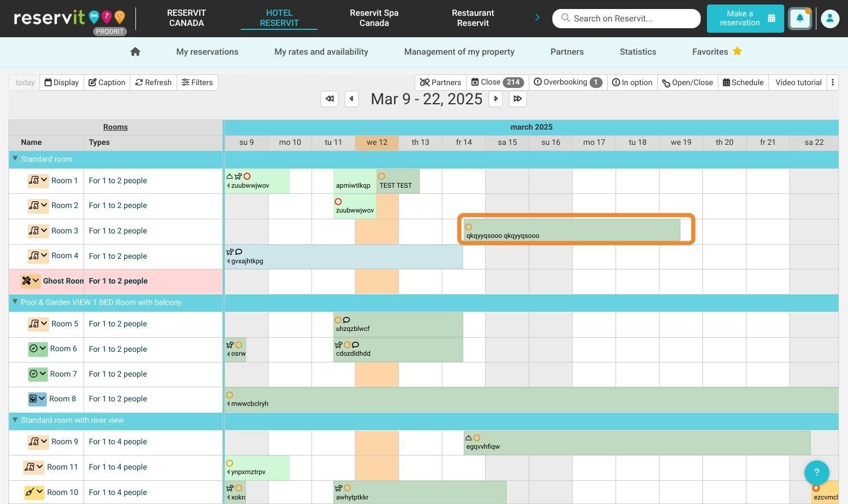This screenshot has height=504, width=848.
Task: Click cart icon on awhytptkkr booking
Action: 339,488
